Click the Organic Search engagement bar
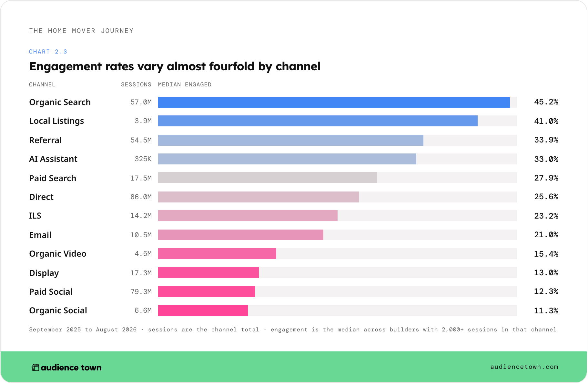The image size is (588, 383). click(334, 102)
